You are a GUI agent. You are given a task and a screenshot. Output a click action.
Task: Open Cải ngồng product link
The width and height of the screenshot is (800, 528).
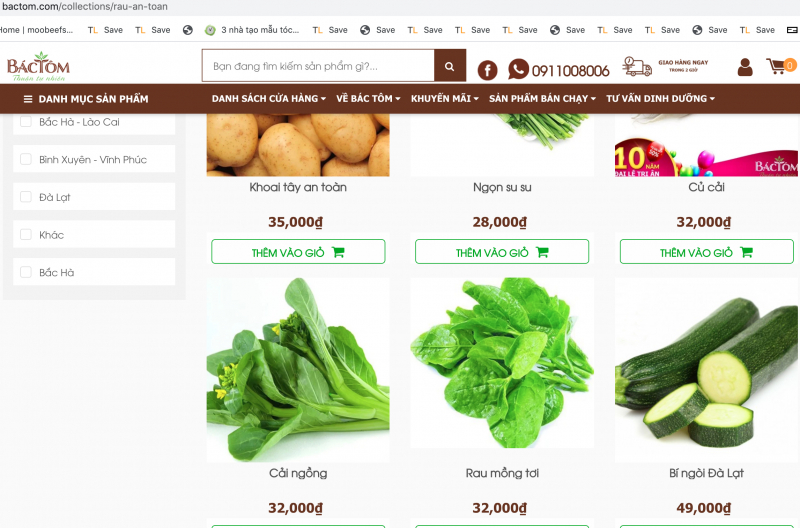[x=298, y=473]
